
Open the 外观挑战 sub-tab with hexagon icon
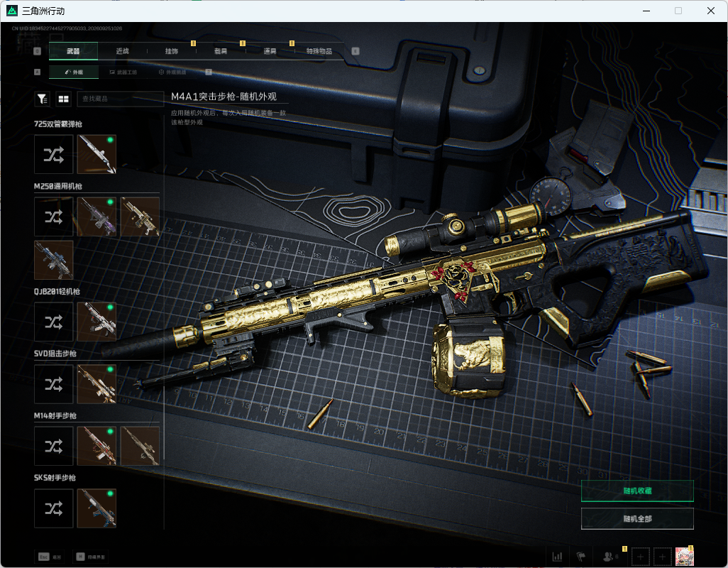pos(172,72)
